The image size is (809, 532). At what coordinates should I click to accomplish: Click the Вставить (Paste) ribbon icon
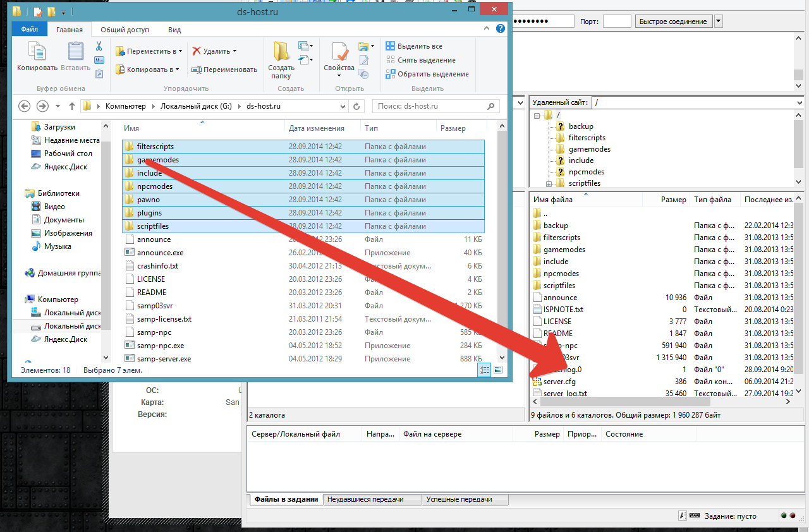tap(76, 52)
